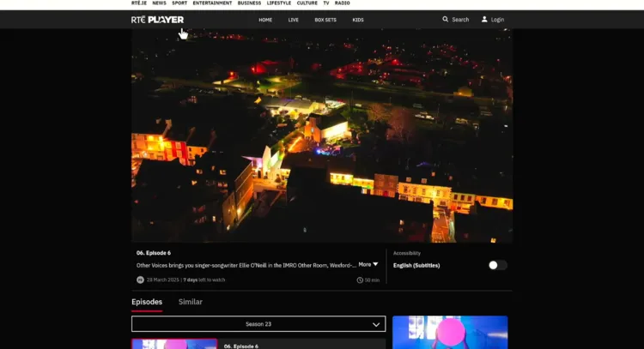Click the pink promo thumbnail beside the episode list

pos(450,332)
